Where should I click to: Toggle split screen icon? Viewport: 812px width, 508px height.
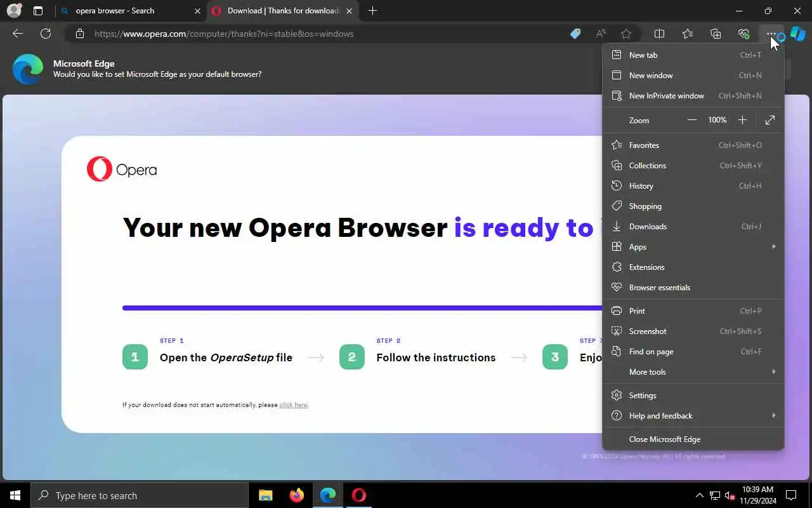[659, 34]
